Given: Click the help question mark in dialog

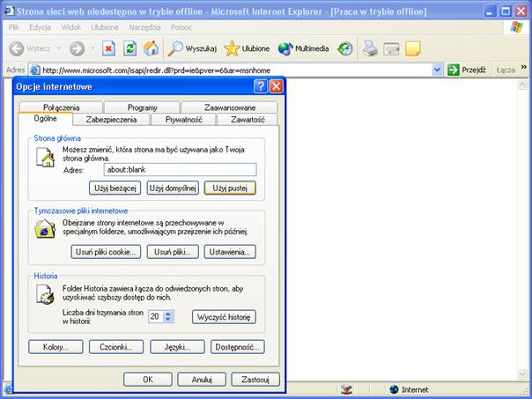Looking at the screenshot, I should [260, 86].
